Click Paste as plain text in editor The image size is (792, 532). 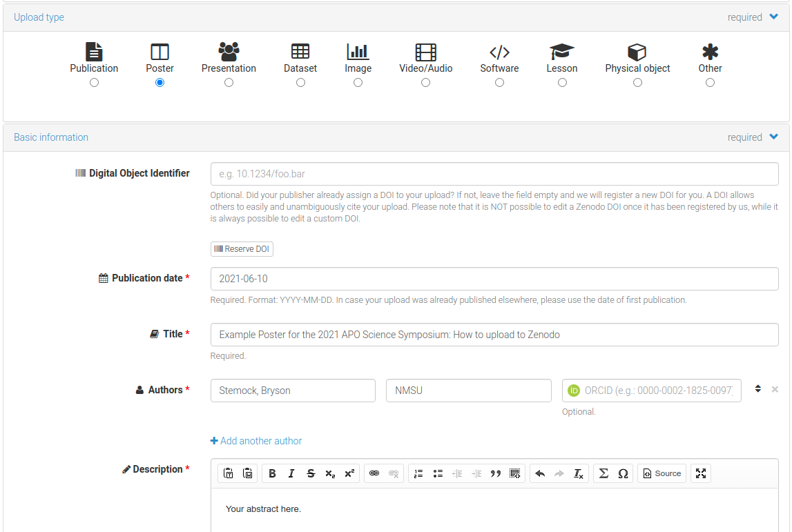pyautogui.click(x=229, y=473)
